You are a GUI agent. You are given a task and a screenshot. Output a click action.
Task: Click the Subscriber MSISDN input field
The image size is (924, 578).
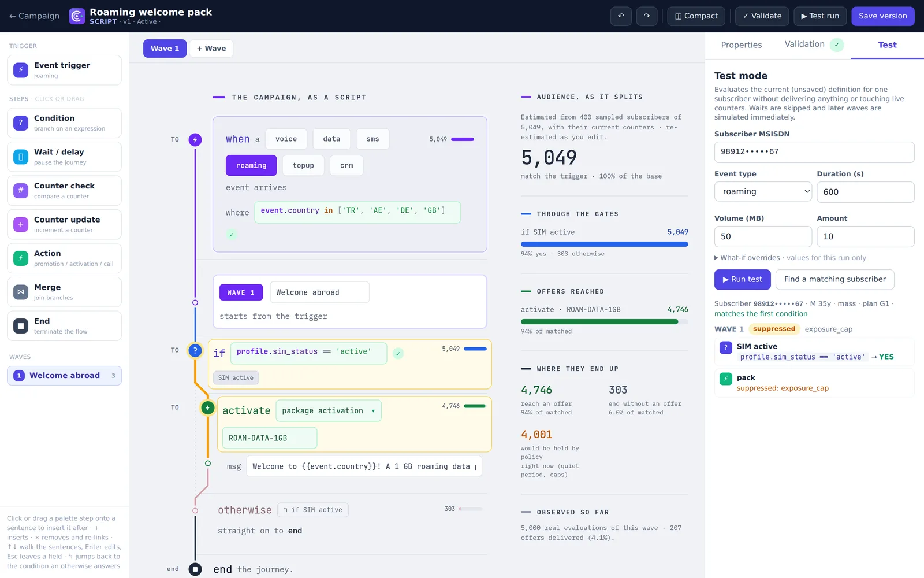pos(814,152)
